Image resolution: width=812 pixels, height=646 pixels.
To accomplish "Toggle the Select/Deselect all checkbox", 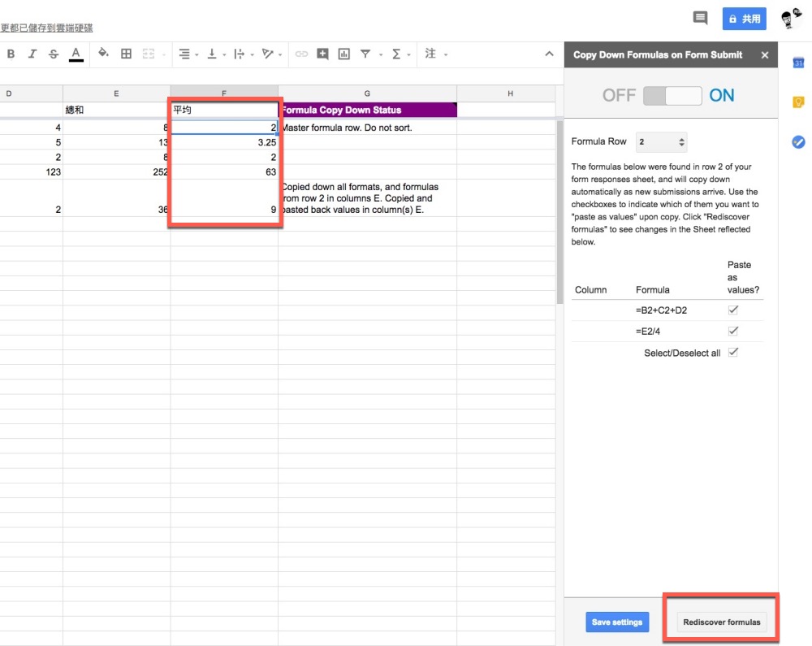I will tap(733, 352).
